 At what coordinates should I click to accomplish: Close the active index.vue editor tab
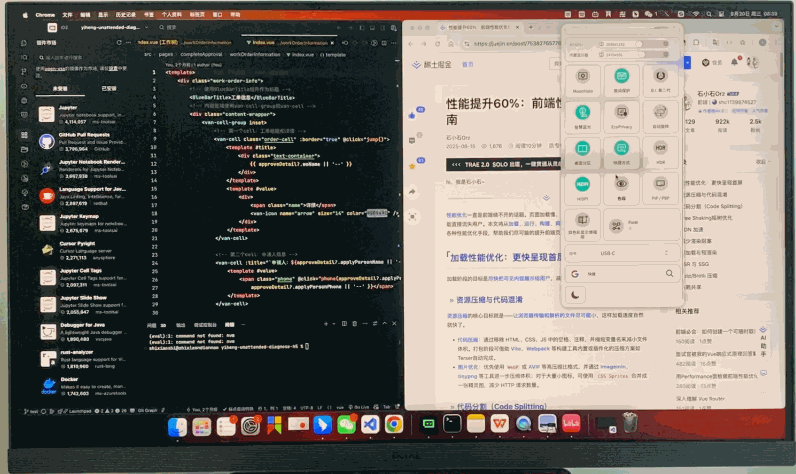pyautogui.click(x=333, y=43)
